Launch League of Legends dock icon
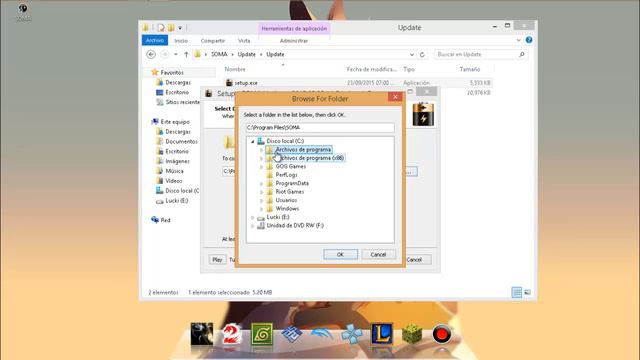 (x=381, y=334)
